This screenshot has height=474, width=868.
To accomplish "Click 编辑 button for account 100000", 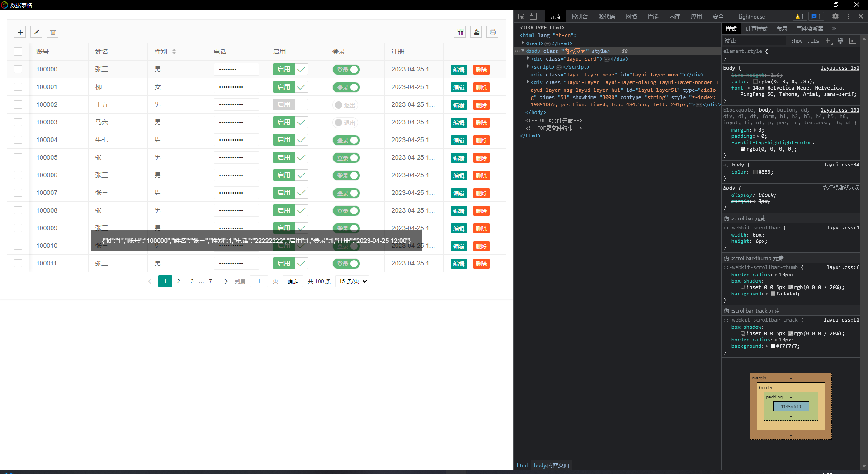I will tap(459, 70).
